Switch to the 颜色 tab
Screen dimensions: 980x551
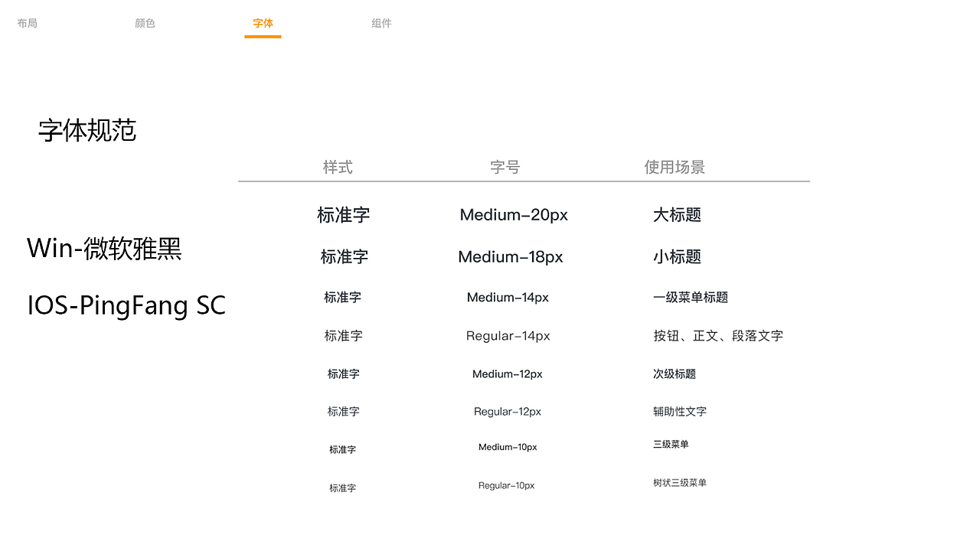[x=145, y=23]
